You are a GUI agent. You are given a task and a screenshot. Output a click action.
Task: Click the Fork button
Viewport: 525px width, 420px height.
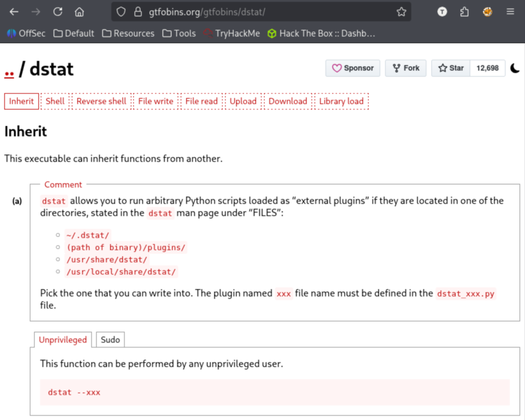(406, 68)
